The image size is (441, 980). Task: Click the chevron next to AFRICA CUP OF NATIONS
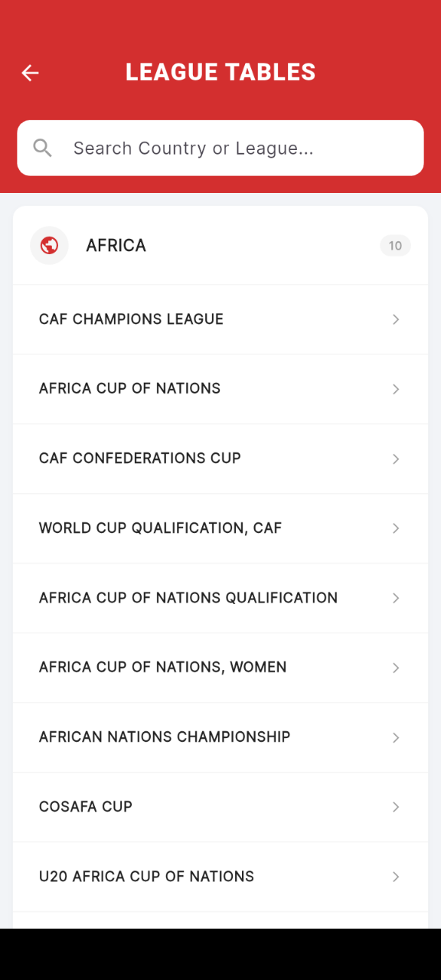(x=396, y=389)
